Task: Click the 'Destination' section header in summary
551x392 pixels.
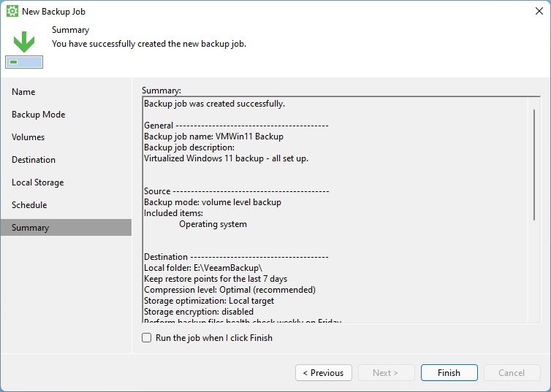Action: 236,257
